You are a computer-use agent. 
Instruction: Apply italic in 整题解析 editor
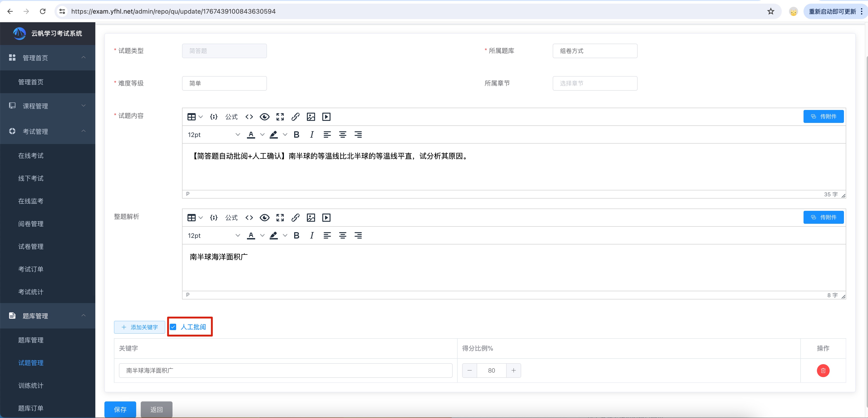point(312,236)
